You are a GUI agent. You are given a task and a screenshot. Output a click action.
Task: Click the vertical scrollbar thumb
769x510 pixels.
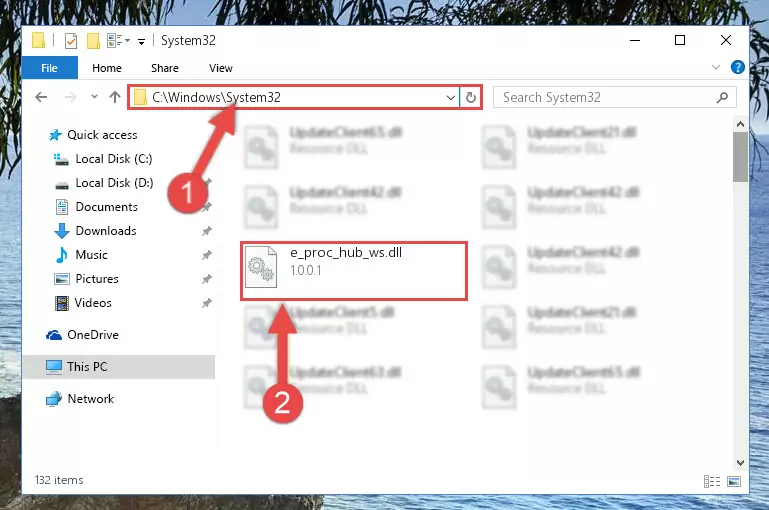point(741,157)
